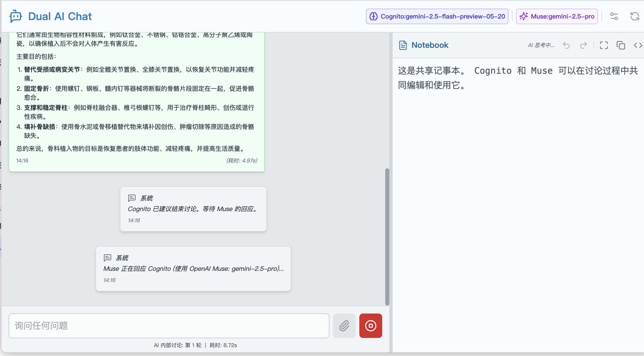
Task: Click the refresh/reset chat icon
Action: 635,17
